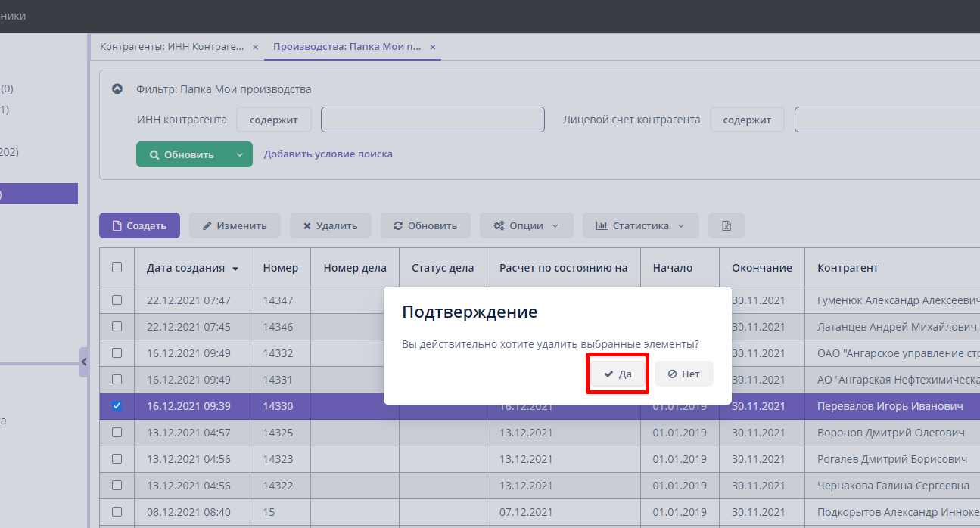Switch to the Контрагенты tab
The image size is (980, 528).
click(x=172, y=47)
